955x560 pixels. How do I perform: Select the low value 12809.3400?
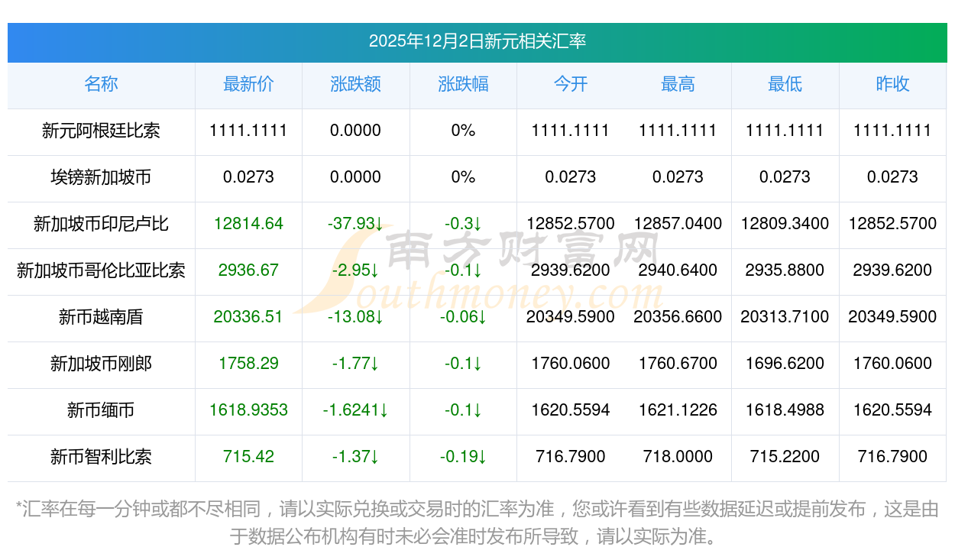[x=785, y=224]
